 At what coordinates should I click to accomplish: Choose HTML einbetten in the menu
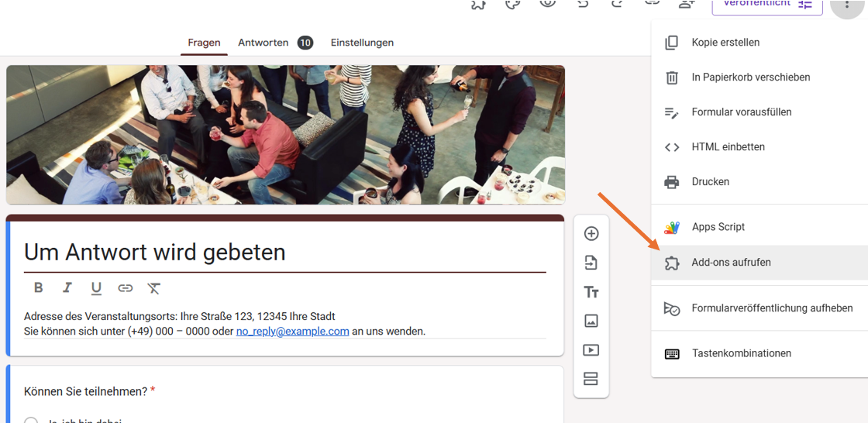coord(759,146)
